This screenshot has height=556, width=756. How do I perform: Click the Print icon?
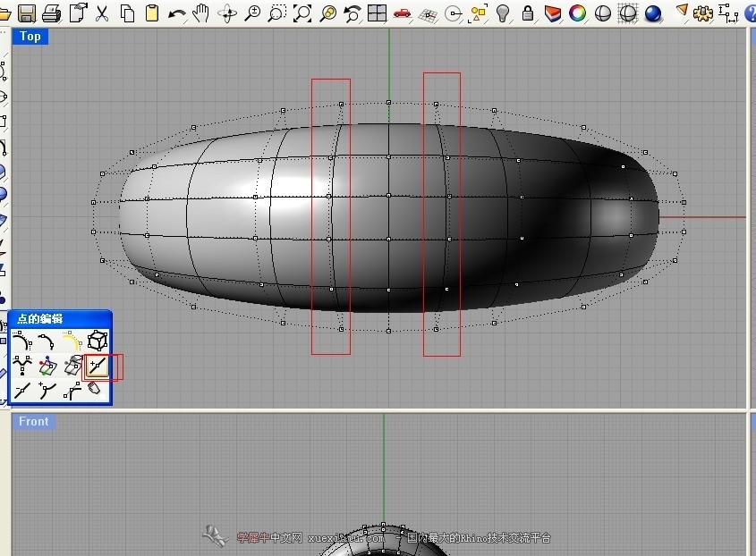tap(52, 13)
